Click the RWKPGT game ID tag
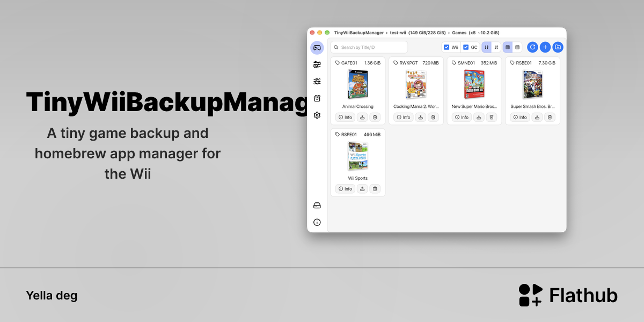 pos(405,63)
